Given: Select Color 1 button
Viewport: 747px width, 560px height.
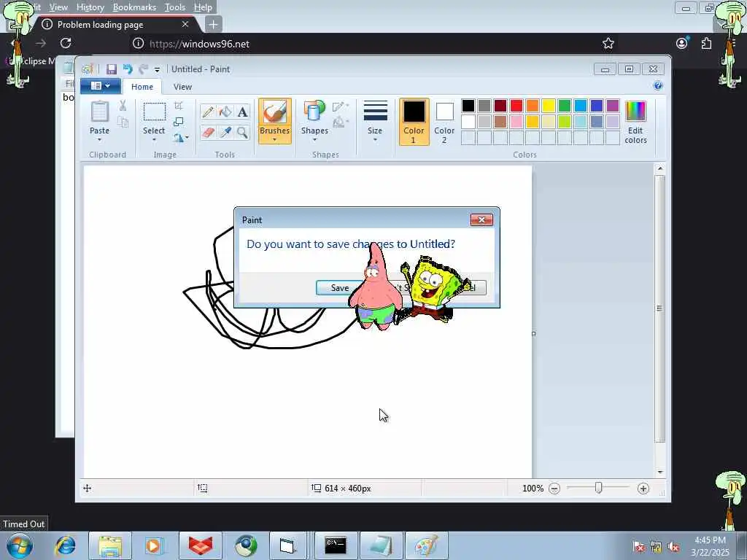Looking at the screenshot, I should click(414, 122).
